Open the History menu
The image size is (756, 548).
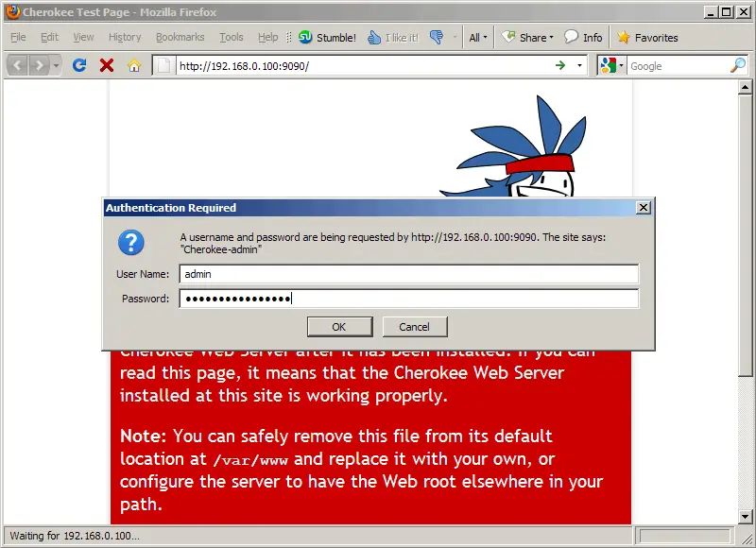pyautogui.click(x=125, y=37)
